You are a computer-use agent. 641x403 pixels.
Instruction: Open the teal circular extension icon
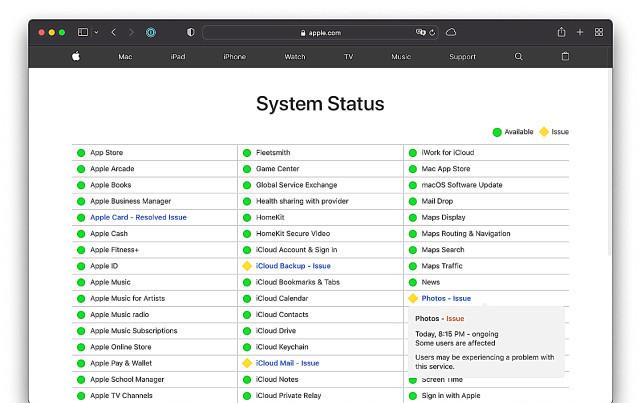point(151,32)
